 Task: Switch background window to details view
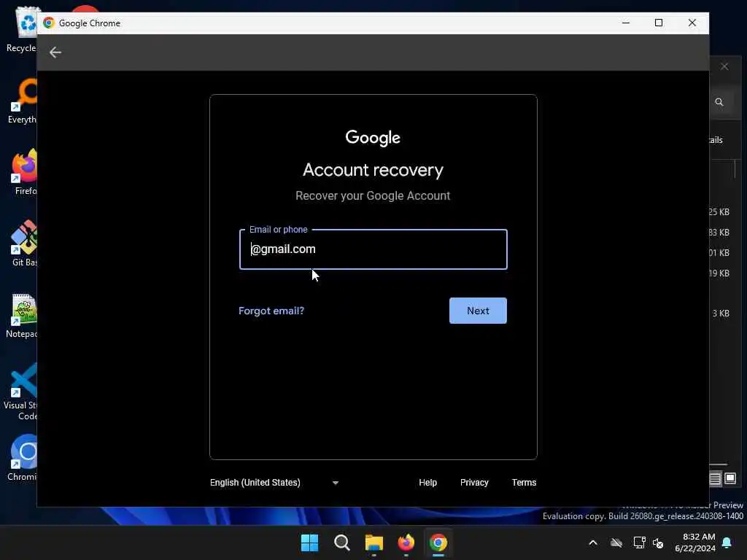click(715, 478)
